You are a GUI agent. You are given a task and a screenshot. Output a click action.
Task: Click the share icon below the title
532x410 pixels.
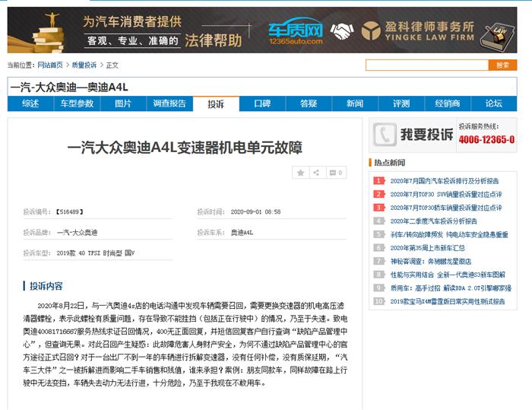point(316,173)
